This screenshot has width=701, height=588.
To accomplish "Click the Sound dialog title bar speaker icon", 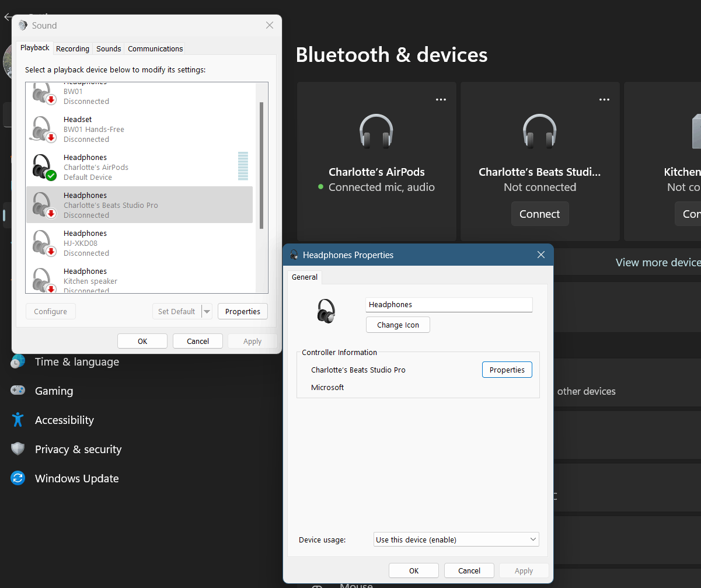I will pos(23,25).
